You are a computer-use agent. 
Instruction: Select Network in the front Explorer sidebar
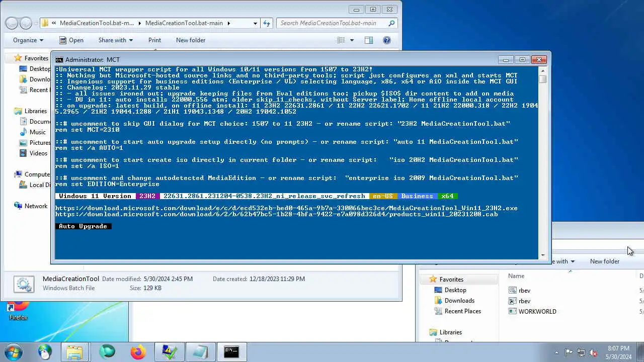(36, 206)
